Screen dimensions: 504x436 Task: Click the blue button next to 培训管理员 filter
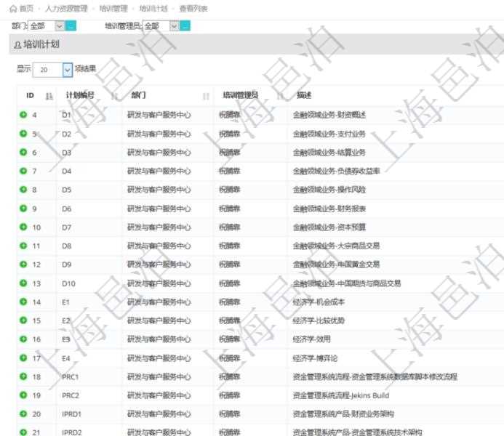[x=185, y=25]
